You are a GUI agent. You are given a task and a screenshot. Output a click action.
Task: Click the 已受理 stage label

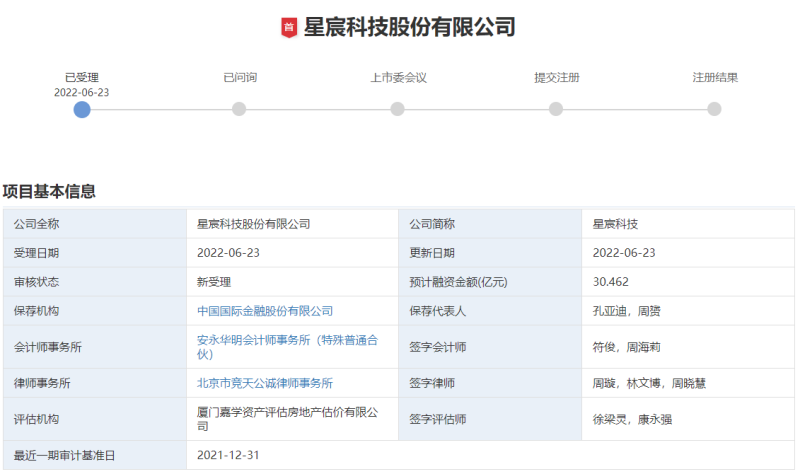(82, 78)
